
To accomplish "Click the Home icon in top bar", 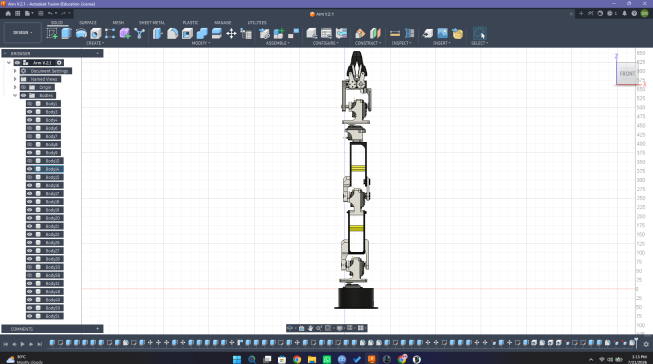I will pyautogui.click(x=8, y=13).
